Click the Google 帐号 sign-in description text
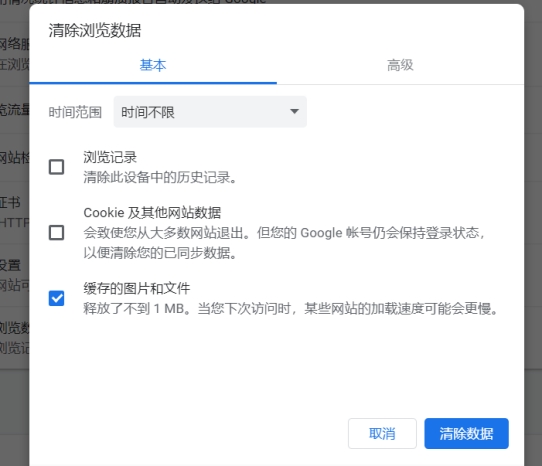This screenshot has width=542, height=466. point(284,243)
